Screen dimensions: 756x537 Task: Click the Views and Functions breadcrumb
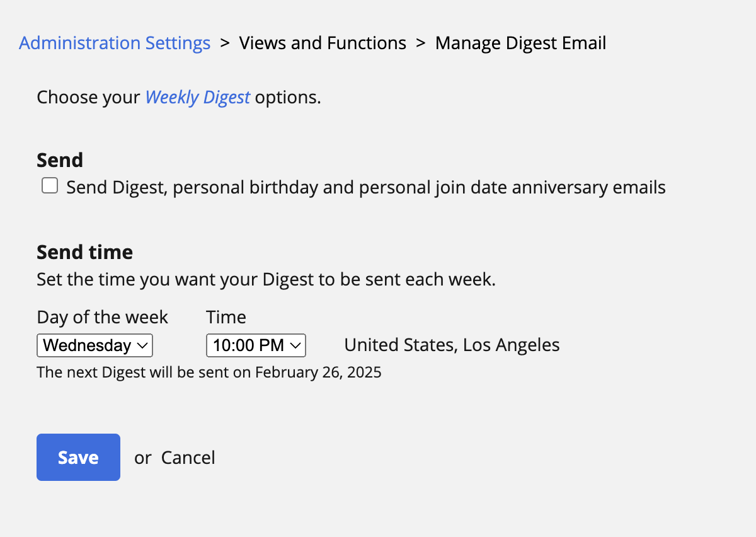click(323, 43)
